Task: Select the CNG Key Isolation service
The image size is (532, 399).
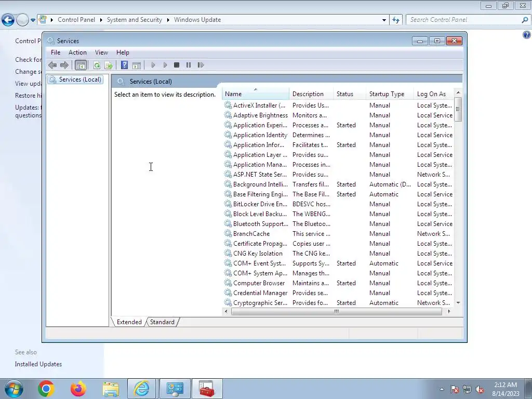Action: tap(338, 254)
